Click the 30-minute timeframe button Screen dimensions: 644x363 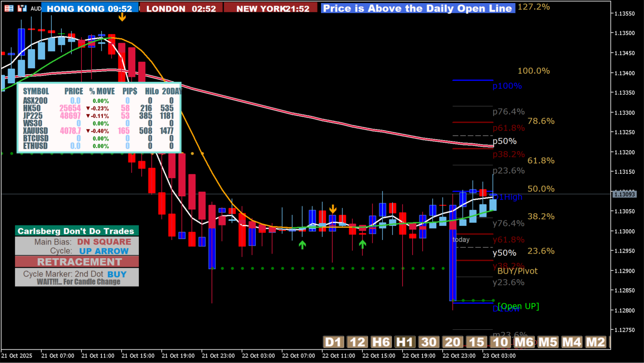[x=429, y=342]
